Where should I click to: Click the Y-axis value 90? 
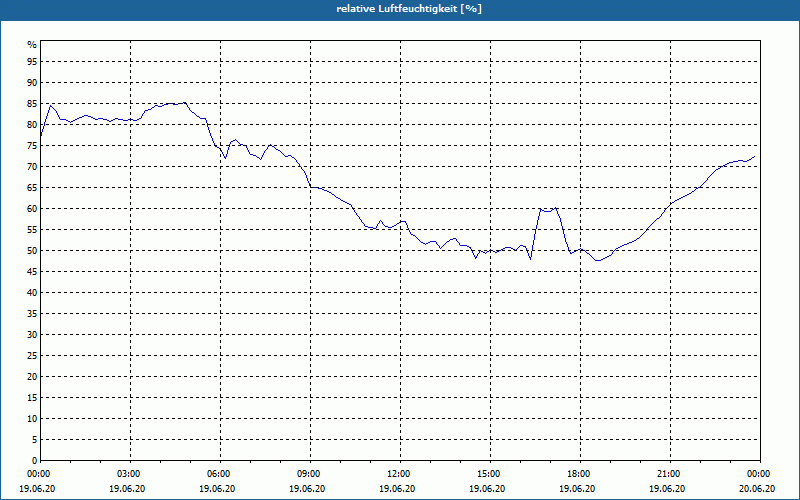click(32, 83)
